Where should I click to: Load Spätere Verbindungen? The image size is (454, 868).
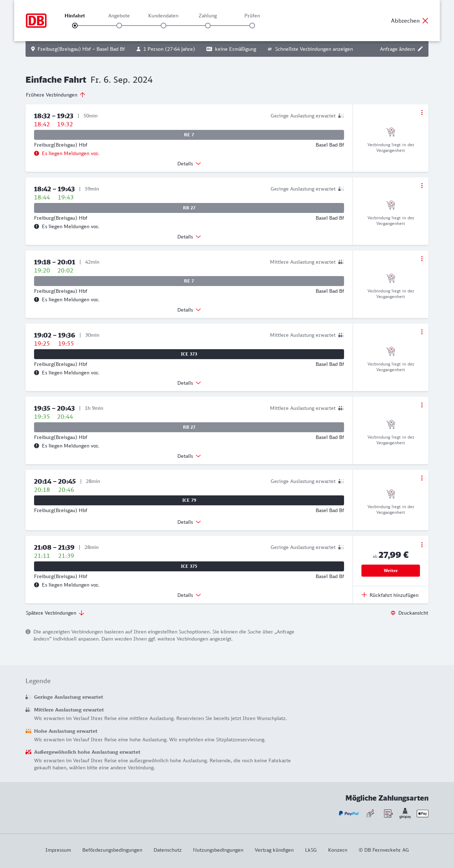[55, 613]
